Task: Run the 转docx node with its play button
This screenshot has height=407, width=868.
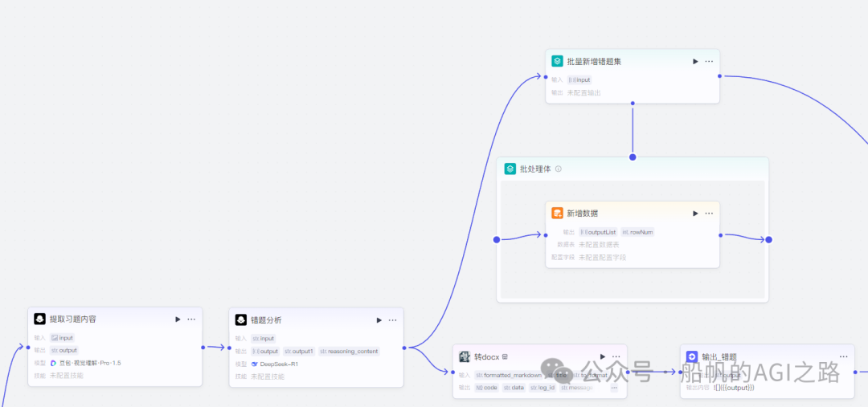Action: pos(603,356)
